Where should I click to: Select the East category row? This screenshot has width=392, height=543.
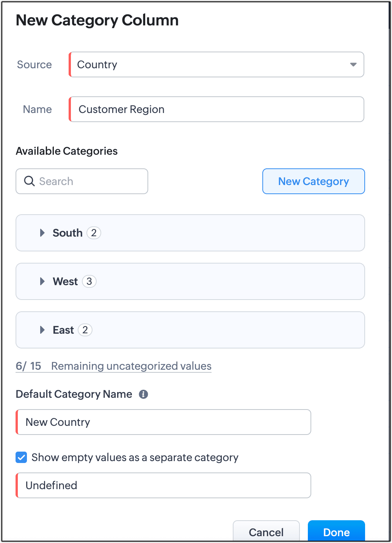(227, 330)
